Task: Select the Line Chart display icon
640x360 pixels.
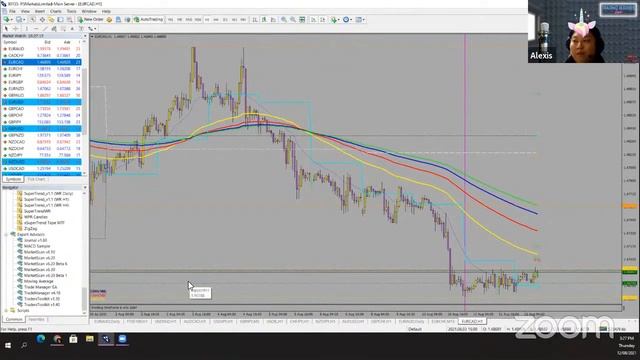Action: click(273, 19)
